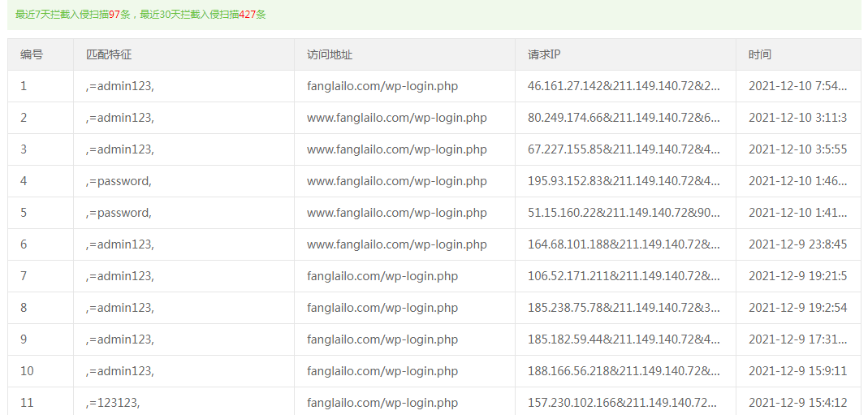Click the 编号 column header
Image resolution: width=868 pixels, height=415 pixels.
click(x=32, y=54)
